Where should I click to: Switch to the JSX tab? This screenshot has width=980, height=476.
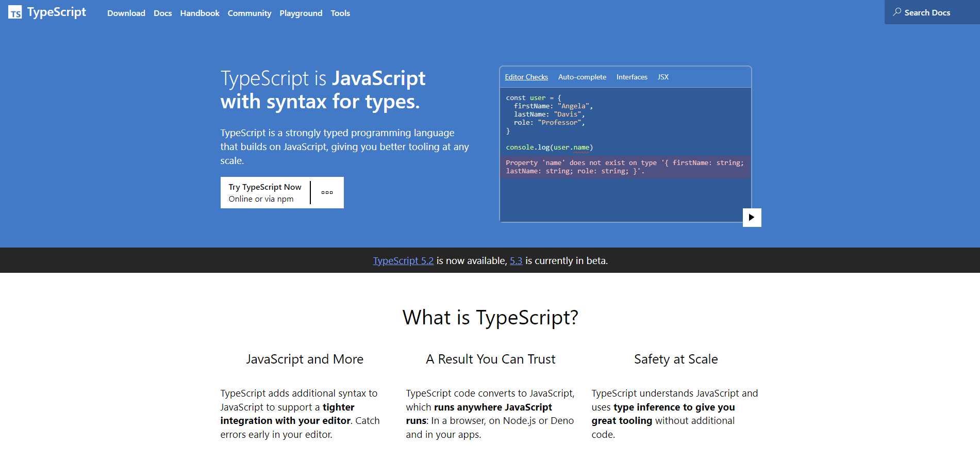pyautogui.click(x=663, y=77)
